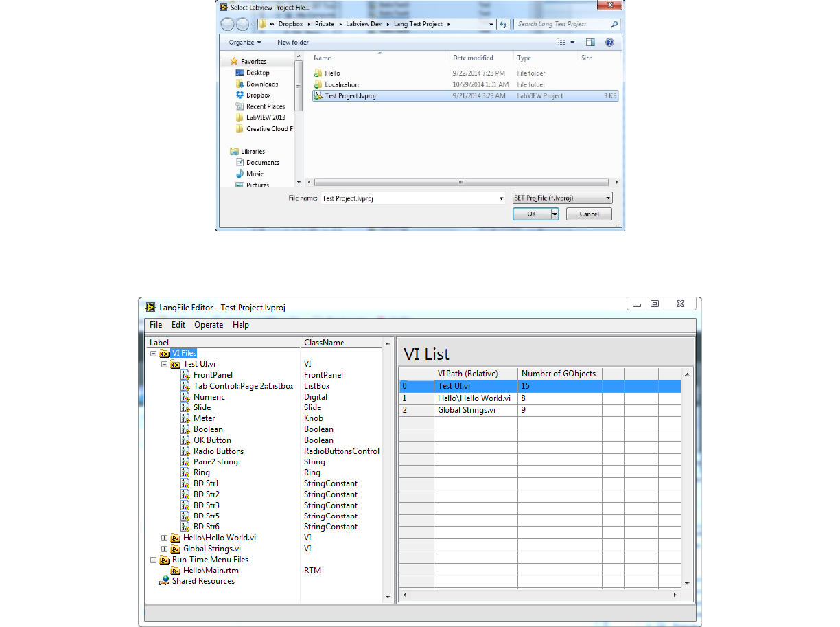This screenshot has width=840, height=627.
Task: Select the Hello\Hello World.vi row in VI List
Action: coord(540,398)
